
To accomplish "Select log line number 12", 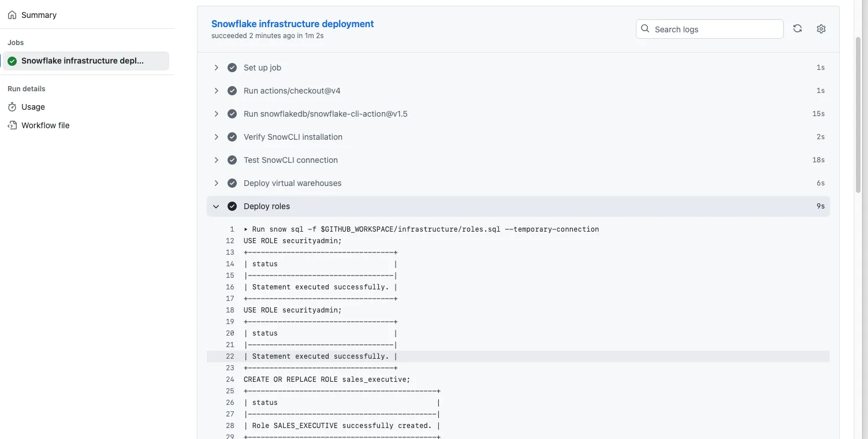I will [230, 241].
